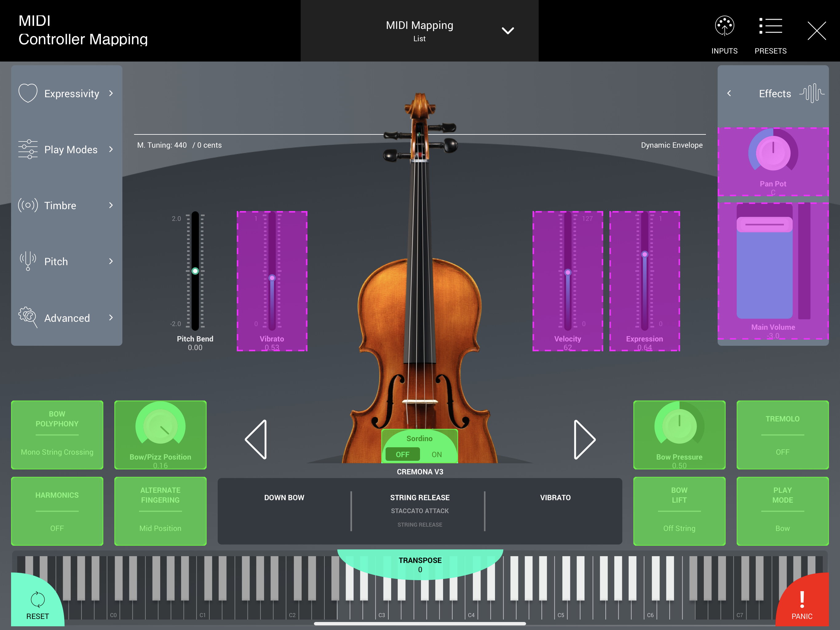The width and height of the screenshot is (840, 630).
Task: Click the Pitch Bend slider handle
Action: coord(195,271)
